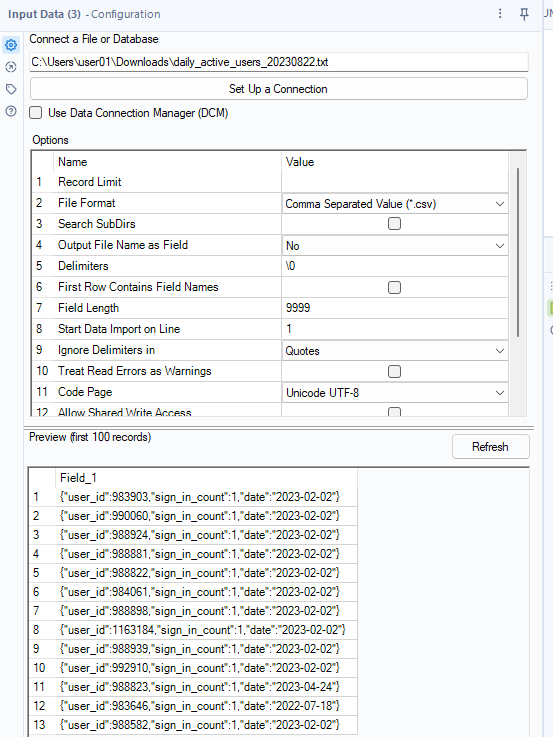Image resolution: width=553 pixels, height=737 pixels.
Task: Pin the Configuration panel
Action: (x=524, y=14)
